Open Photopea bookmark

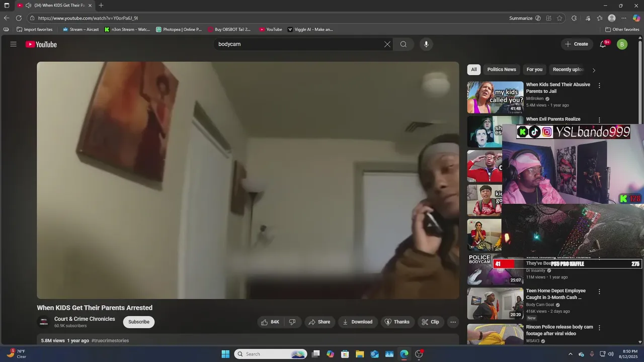pos(179,29)
